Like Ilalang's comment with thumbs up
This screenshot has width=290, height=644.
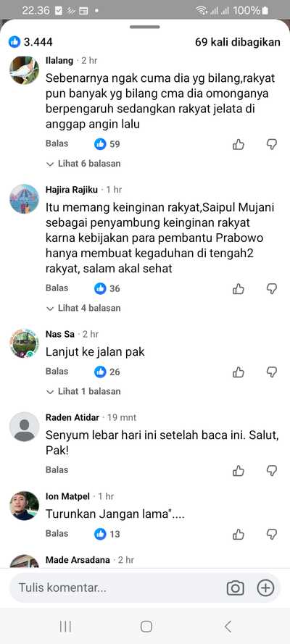pos(239,144)
